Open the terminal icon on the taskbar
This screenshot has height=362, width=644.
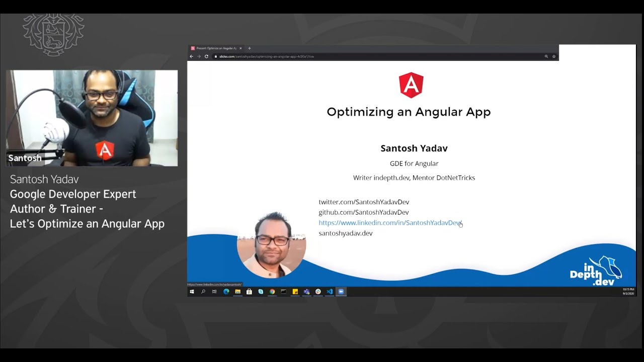coord(284,292)
